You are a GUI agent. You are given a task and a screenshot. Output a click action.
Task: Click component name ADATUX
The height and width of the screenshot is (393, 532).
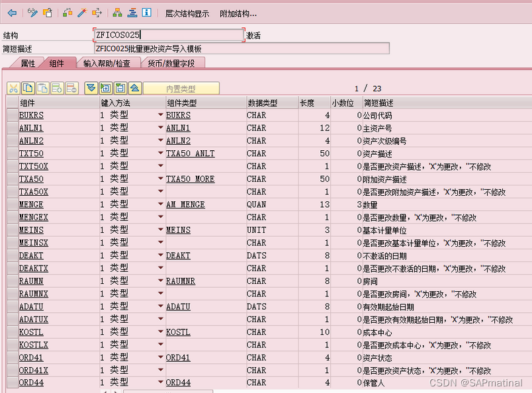point(34,320)
